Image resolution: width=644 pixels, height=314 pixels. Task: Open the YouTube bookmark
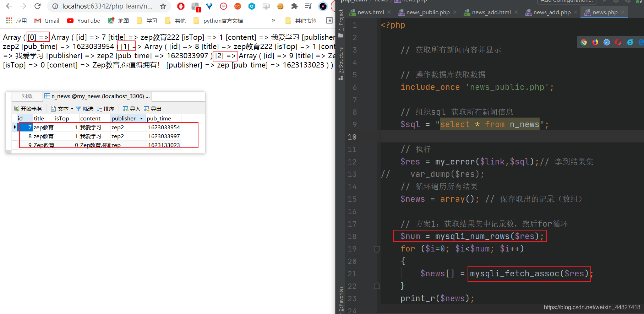point(83,21)
